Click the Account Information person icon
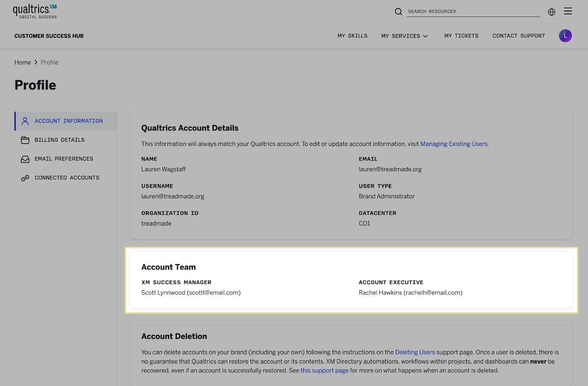The image size is (588, 386). (25, 121)
